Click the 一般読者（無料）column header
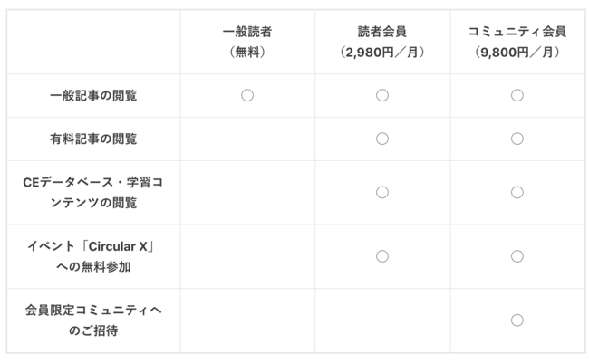589x364 pixels. click(247, 42)
